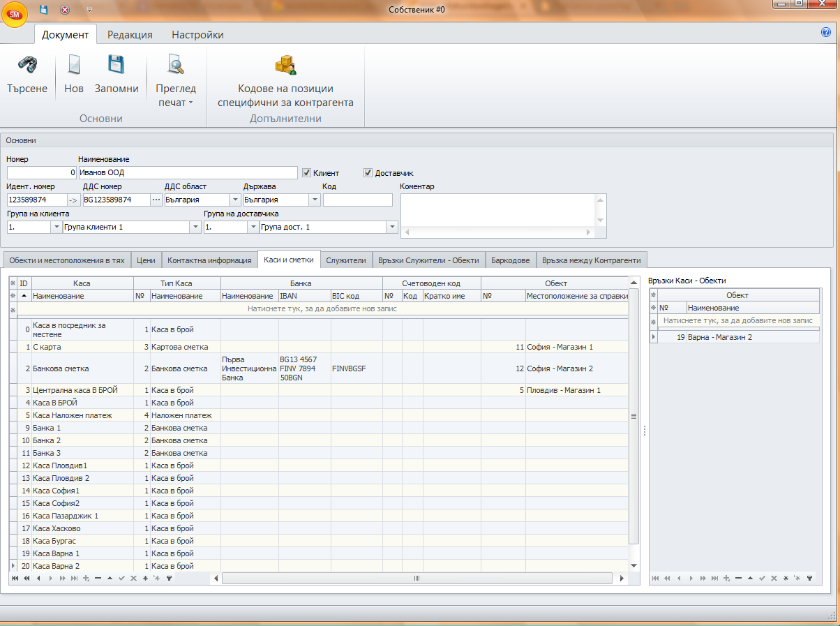The height and width of the screenshot is (626, 840).
Task: Open filter funnel in Връзки Каси - Обекти navigator
Action: click(809, 579)
